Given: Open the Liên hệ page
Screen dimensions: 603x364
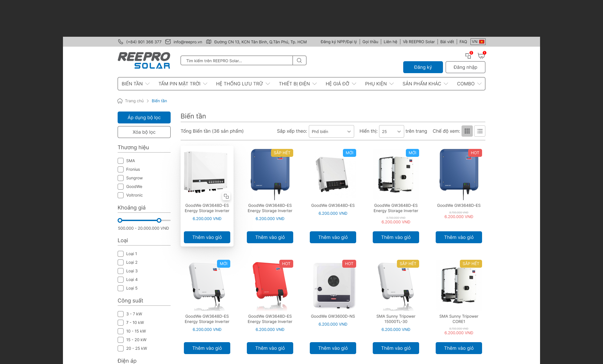Looking at the screenshot, I should [x=390, y=42].
